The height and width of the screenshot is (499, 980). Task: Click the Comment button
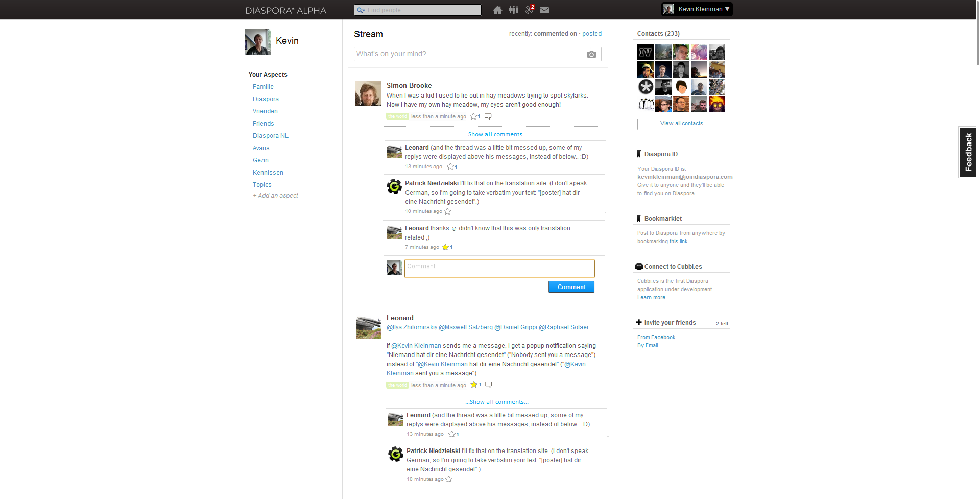click(x=571, y=287)
